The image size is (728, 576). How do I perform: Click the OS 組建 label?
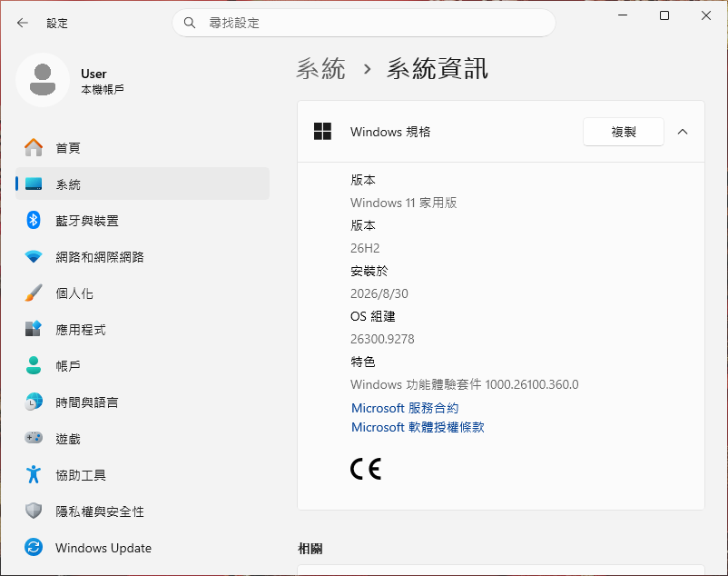coord(373,316)
